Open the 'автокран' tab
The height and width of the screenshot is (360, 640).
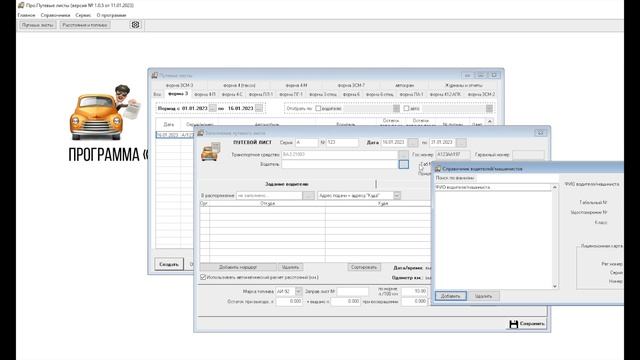[404, 85]
